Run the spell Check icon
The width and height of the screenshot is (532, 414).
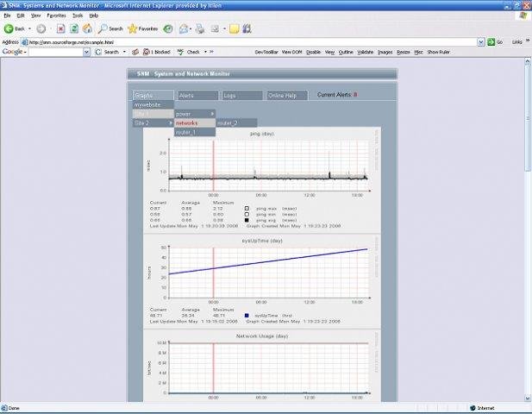[x=180, y=52]
